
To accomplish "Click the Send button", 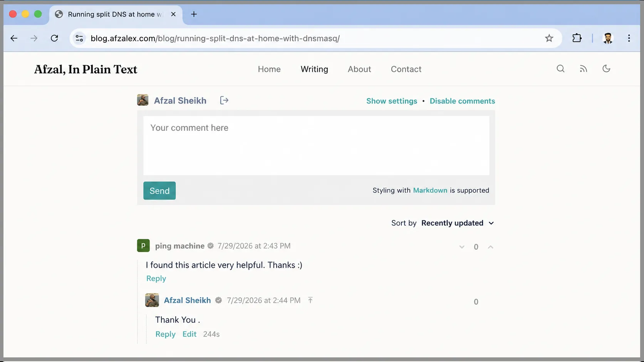I will [159, 191].
